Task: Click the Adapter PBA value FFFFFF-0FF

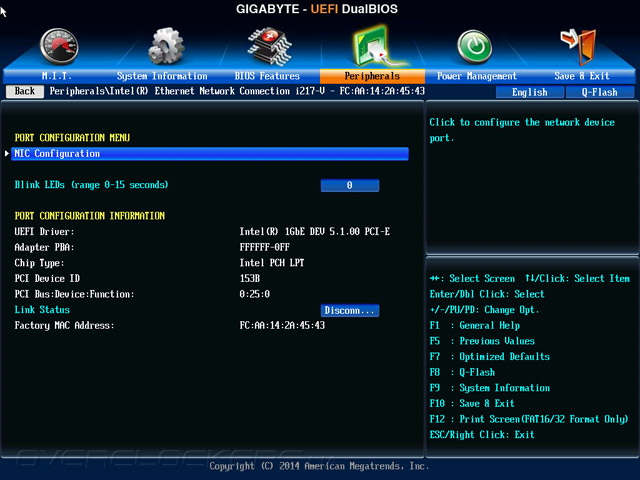Action: pyautogui.click(x=264, y=247)
